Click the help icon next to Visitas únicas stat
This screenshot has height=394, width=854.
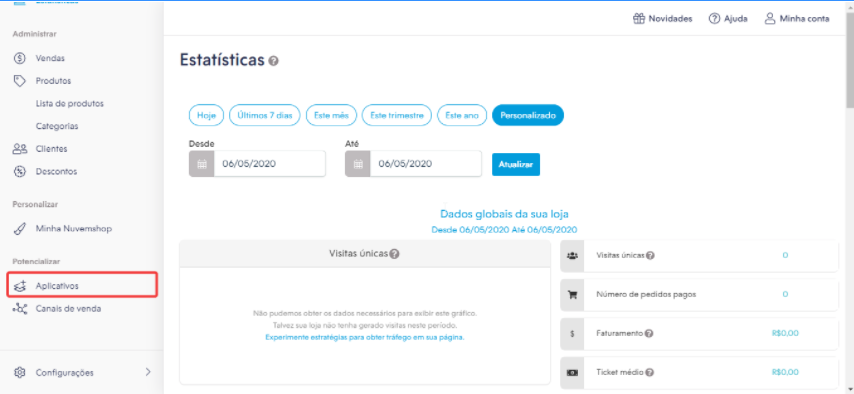pos(650,255)
